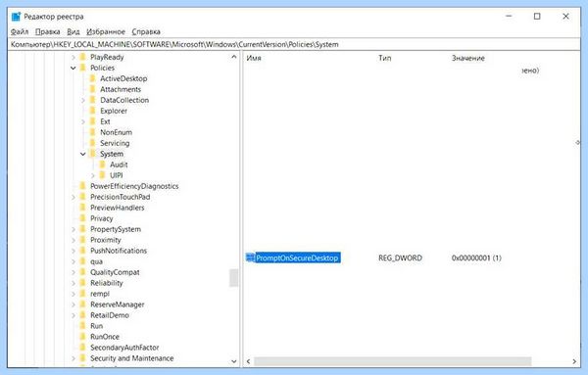Expand the PropertySystem key
Viewport: 588px width, 375px height.
click(73, 229)
